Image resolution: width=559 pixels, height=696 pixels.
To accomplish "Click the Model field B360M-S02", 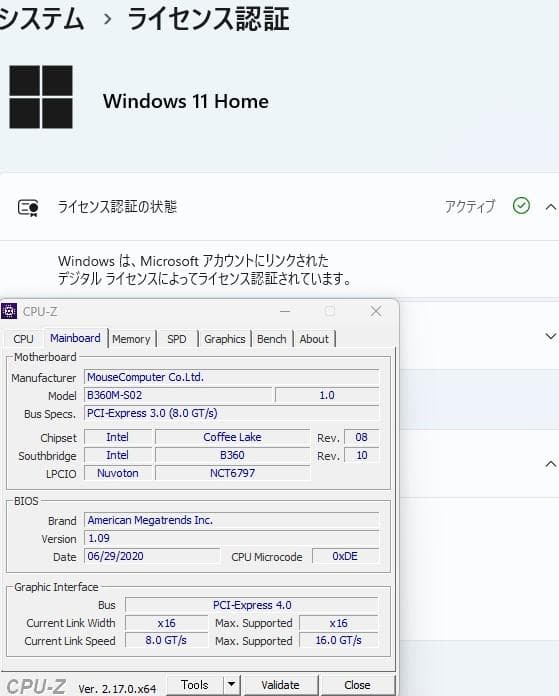I will pos(178,395).
